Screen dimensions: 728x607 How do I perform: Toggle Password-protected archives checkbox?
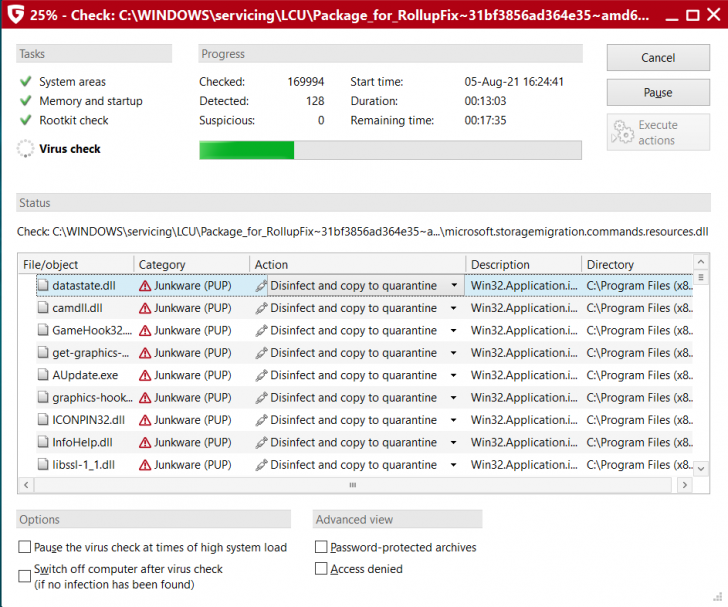(321, 547)
